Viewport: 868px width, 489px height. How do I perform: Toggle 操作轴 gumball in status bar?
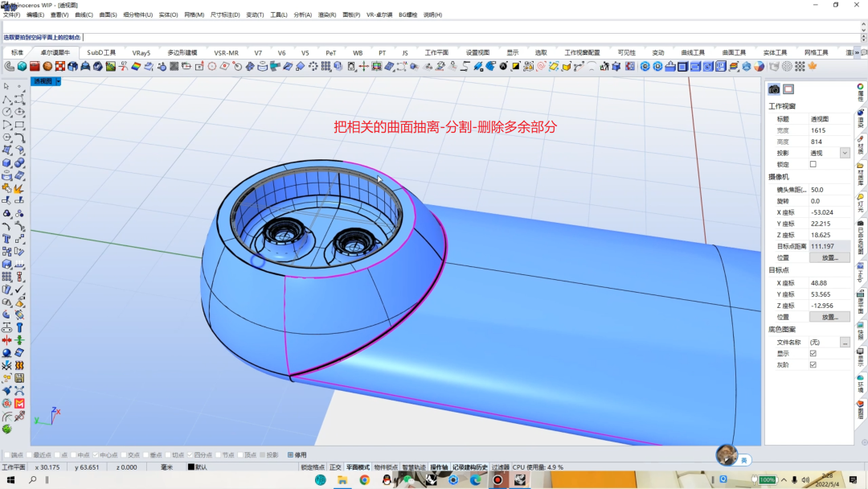point(439,467)
